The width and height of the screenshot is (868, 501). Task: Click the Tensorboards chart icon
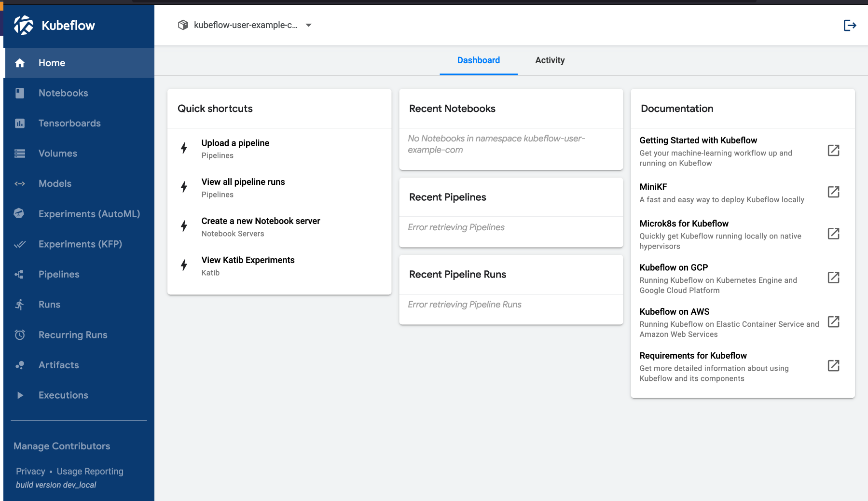(20, 123)
